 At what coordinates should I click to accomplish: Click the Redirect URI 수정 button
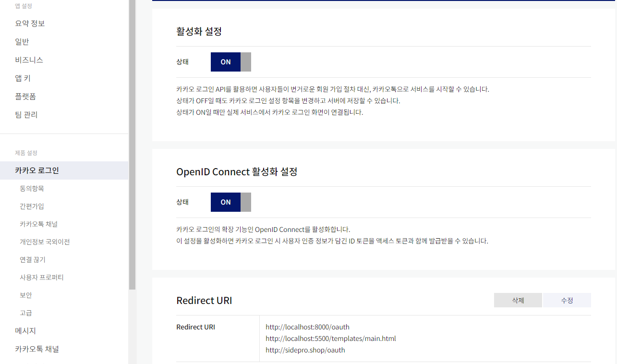click(x=567, y=300)
